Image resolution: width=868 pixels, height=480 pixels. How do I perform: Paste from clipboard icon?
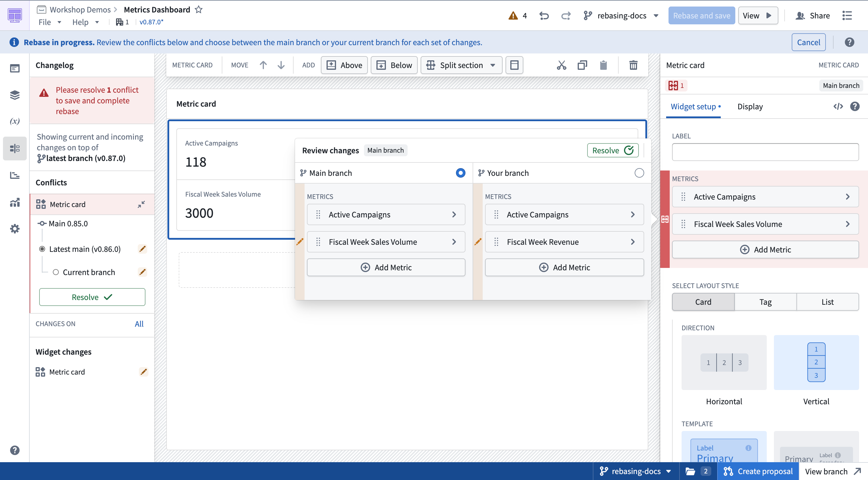click(603, 65)
